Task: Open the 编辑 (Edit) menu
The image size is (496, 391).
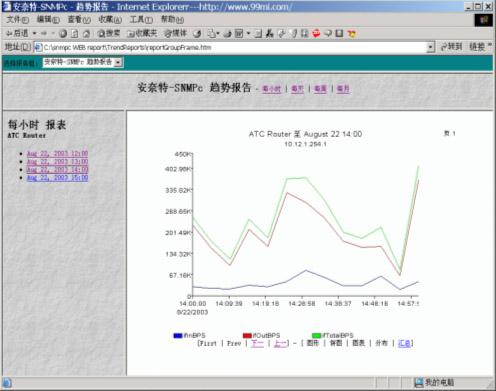Action: 48,20
